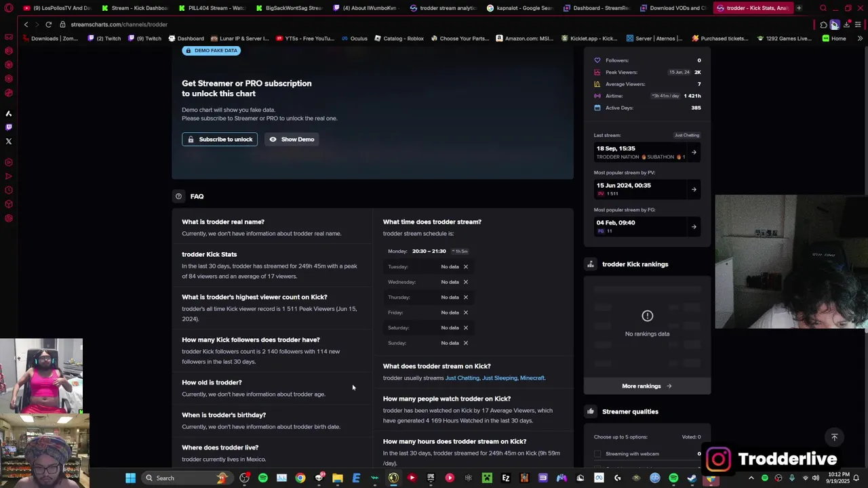Open the notifications bell in the tray
The height and width of the screenshot is (488, 868).
(x=856, y=478)
